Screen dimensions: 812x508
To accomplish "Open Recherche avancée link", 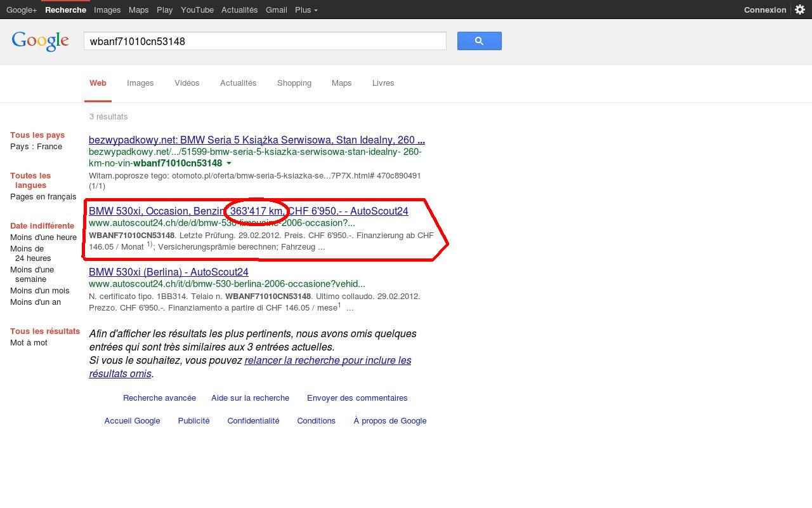I will click(159, 398).
